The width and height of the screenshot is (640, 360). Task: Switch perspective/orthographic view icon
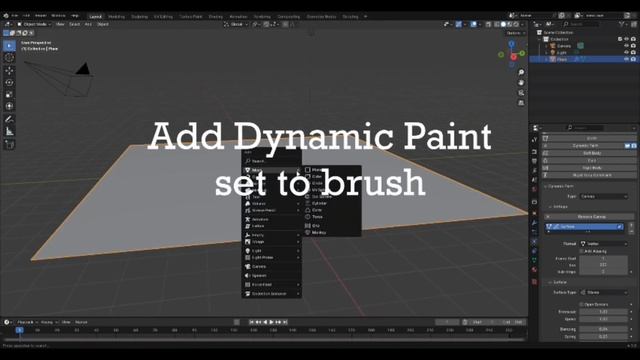[521, 103]
